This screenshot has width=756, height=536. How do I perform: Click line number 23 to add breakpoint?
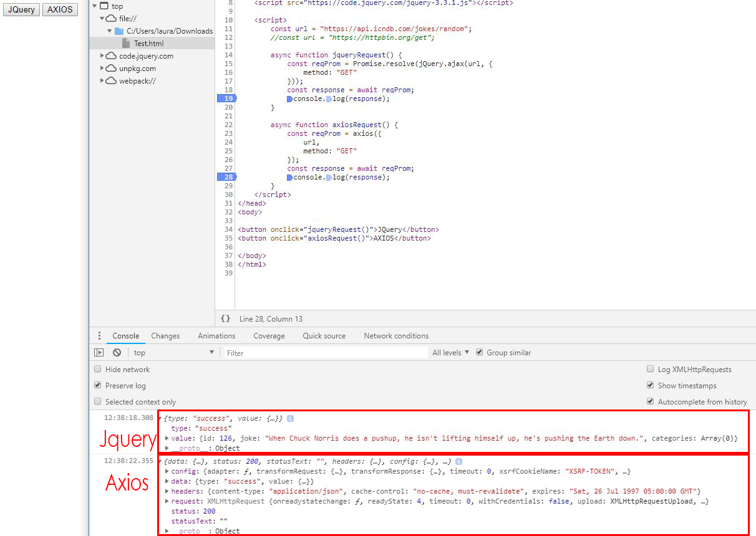coord(228,133)
